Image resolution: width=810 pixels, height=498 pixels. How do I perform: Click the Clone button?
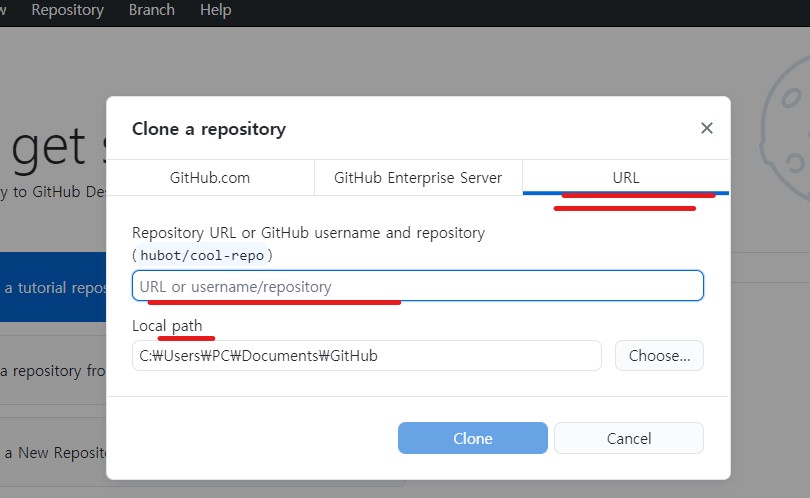[x=473, y=438]
